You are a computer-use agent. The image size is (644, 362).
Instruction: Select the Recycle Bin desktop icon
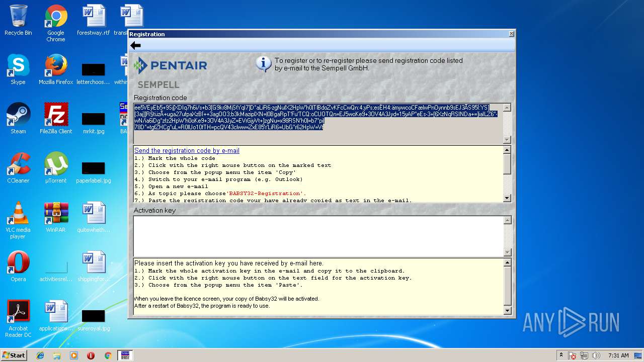coord(18,20)
